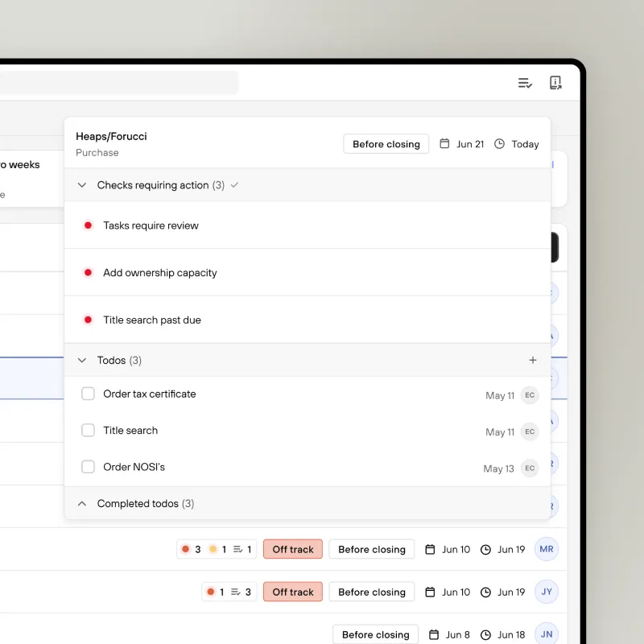Check the Order NOSI's checkbox
Viewport: 644px width, 644px height.
click(x=88, y=467)
